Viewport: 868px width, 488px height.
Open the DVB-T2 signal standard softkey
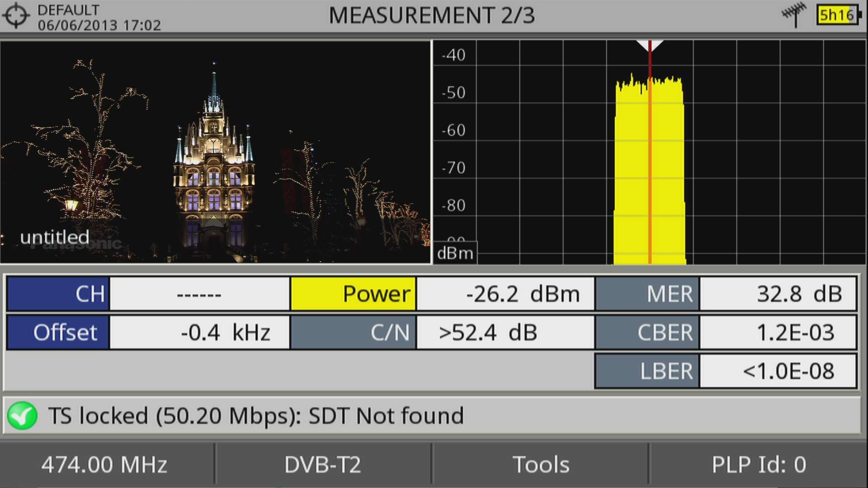(x=323, y=465)
